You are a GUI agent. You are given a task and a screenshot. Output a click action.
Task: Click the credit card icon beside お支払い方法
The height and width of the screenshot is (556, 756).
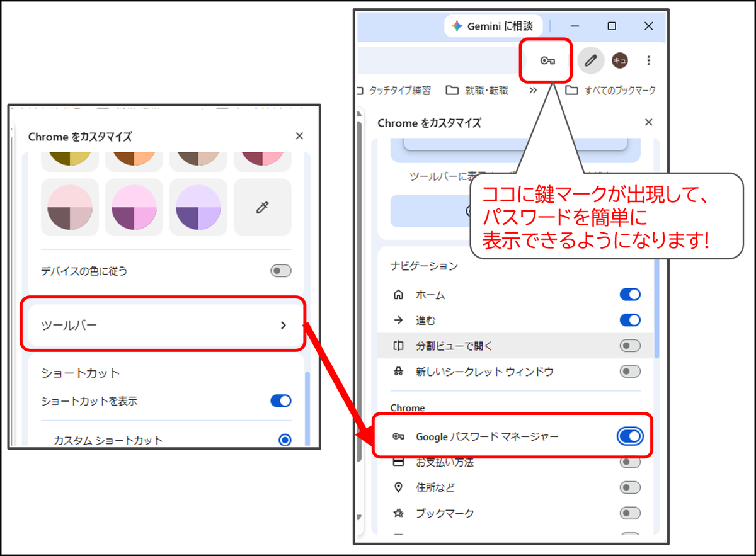pos(398,462)
